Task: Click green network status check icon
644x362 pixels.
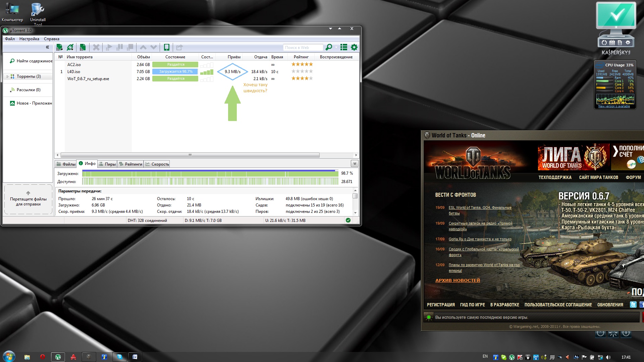Action: (348, 220)
